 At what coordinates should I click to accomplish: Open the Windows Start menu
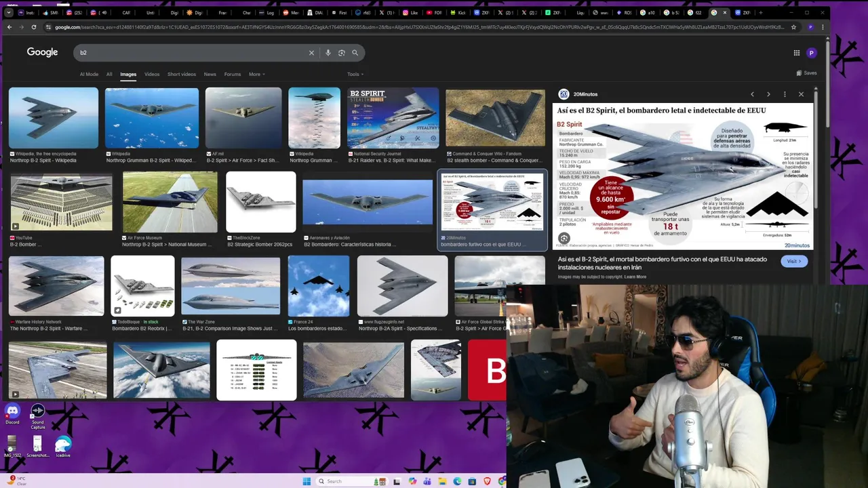tap(307, 481)
